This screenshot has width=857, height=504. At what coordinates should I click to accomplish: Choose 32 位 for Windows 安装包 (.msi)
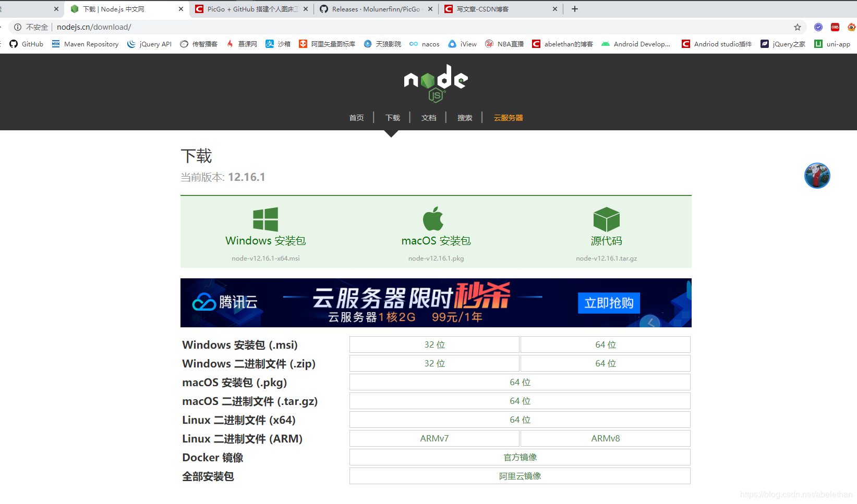[434, 345]
